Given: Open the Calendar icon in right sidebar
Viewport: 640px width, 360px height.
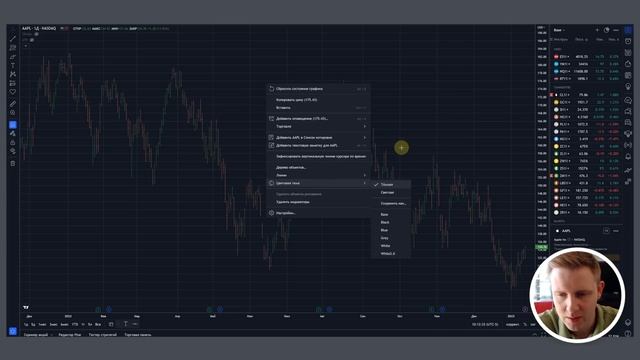Looking at the screenshot, I should click(x=628, y=76).
